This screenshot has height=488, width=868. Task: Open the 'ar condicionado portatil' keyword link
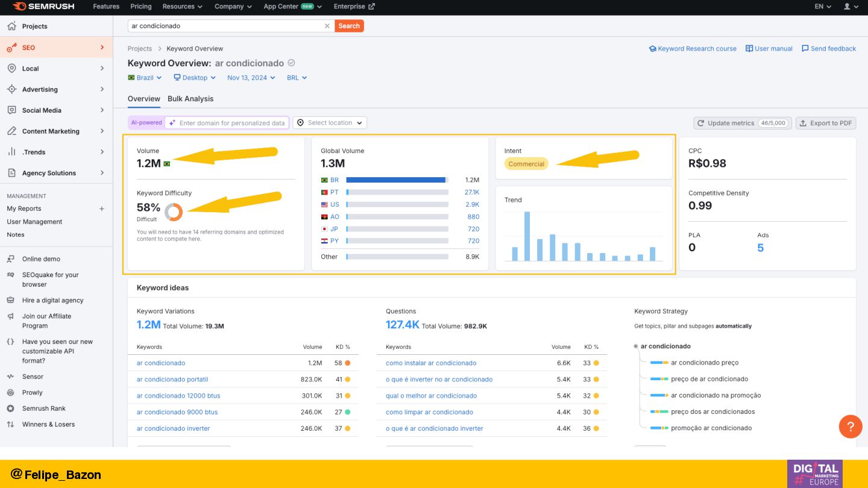172,380
